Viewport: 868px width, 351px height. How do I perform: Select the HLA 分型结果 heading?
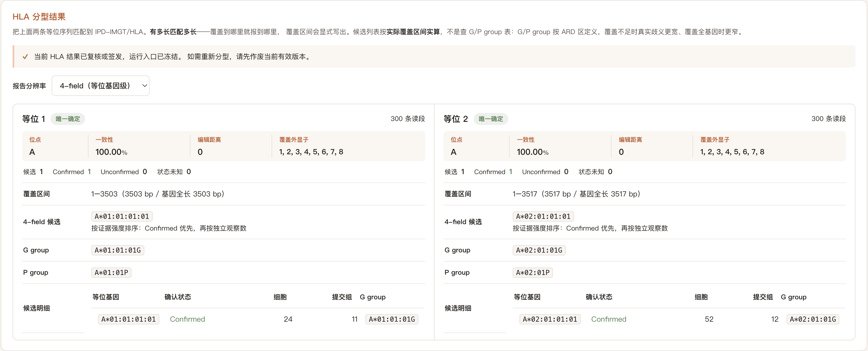click(39, 16)
